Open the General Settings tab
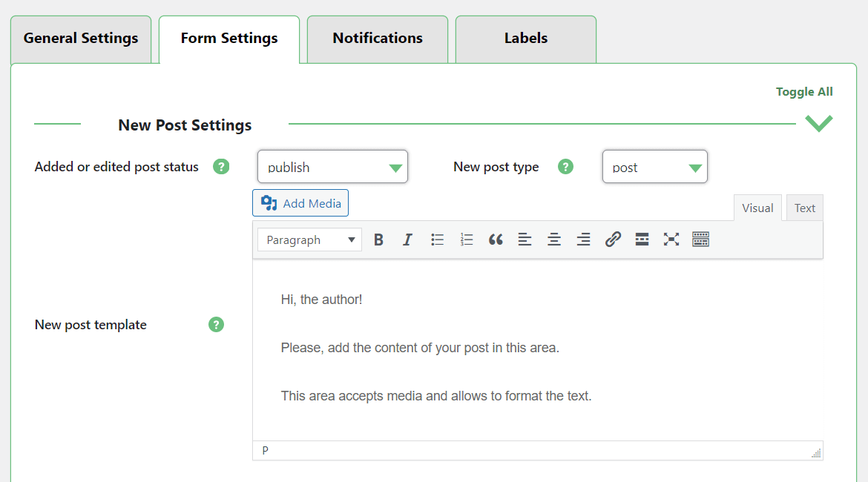Screen dimensions: 868x482 (81, 39)
